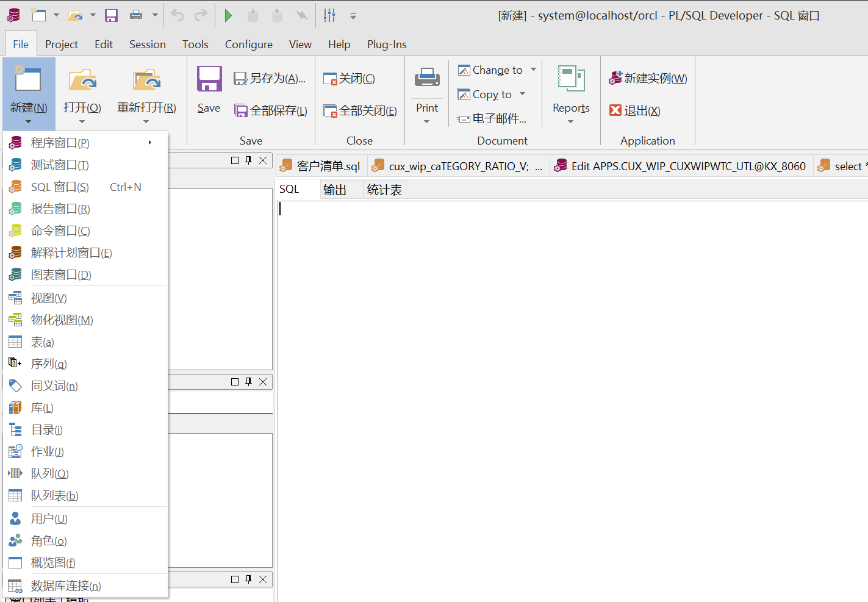868x602 pixels.
Task: Click the Commit icon in quick access toolbar
Action: point(253,15)
